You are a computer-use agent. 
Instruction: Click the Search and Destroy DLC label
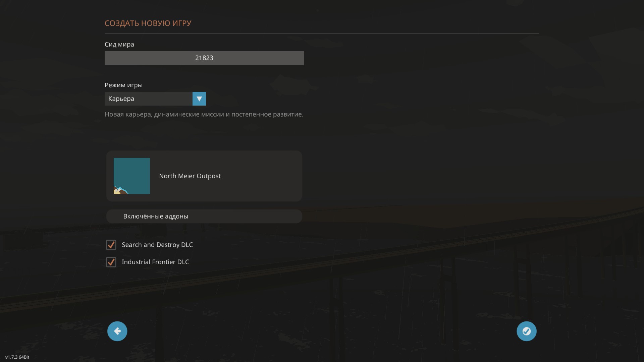157,245
